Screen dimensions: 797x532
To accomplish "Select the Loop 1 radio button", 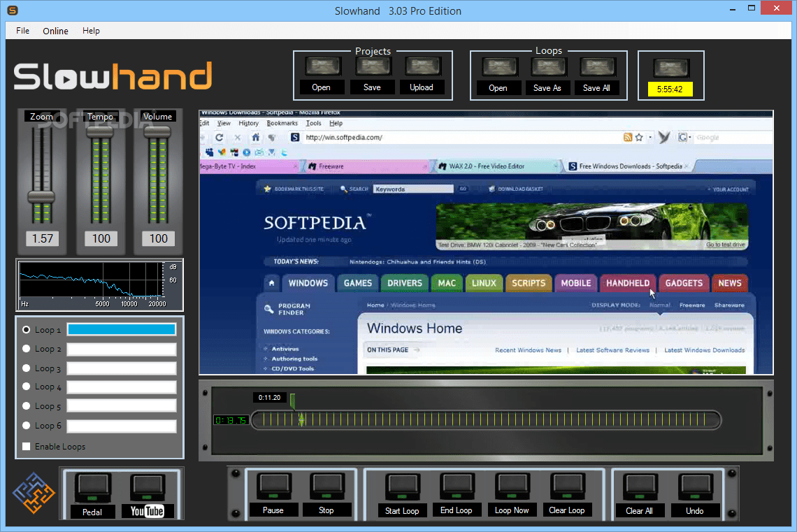I will 27,330.
